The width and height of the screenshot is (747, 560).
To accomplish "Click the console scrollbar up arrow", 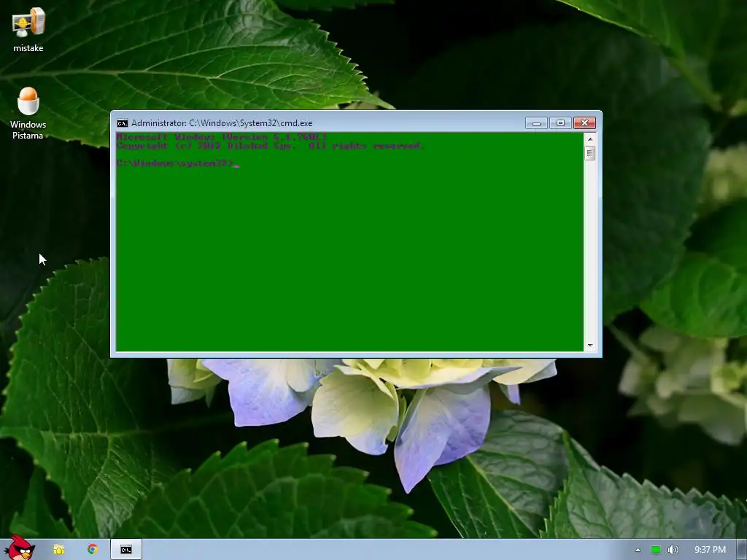I will [x=589, y=139].
